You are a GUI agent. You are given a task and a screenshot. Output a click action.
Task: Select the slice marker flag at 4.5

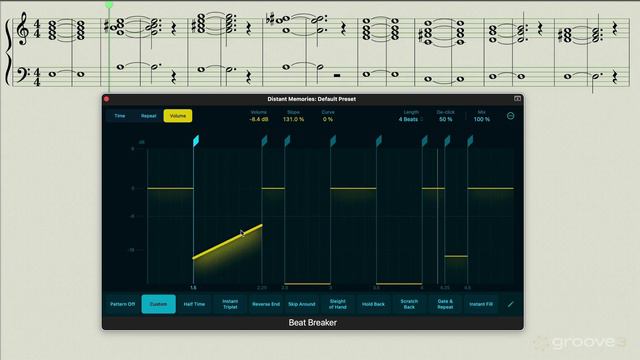click(470, 141)
